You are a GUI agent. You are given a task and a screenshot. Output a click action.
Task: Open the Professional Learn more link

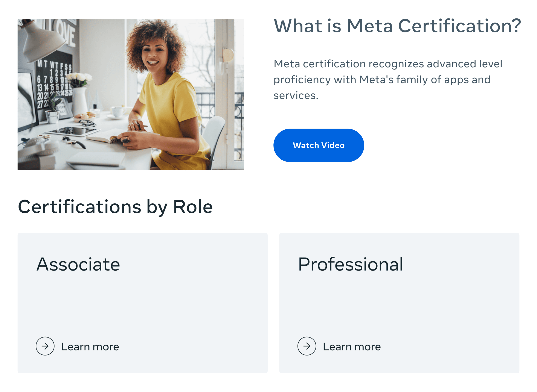point(351,347)
